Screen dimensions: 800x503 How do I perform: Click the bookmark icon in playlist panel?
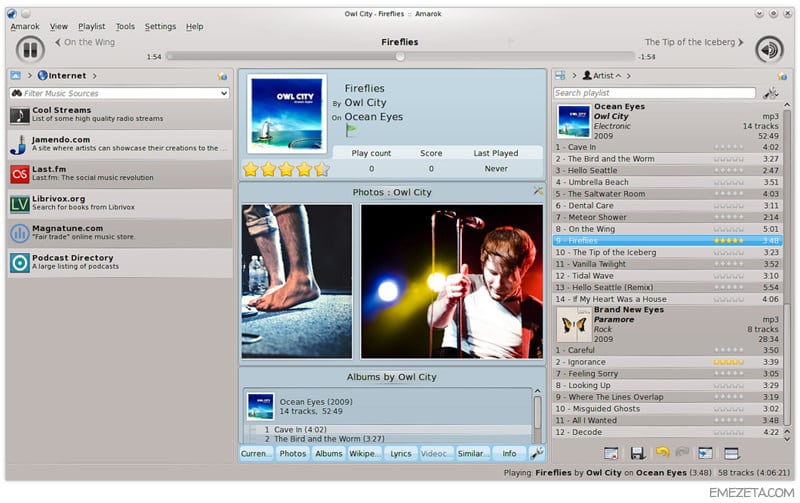pos(782,76)
